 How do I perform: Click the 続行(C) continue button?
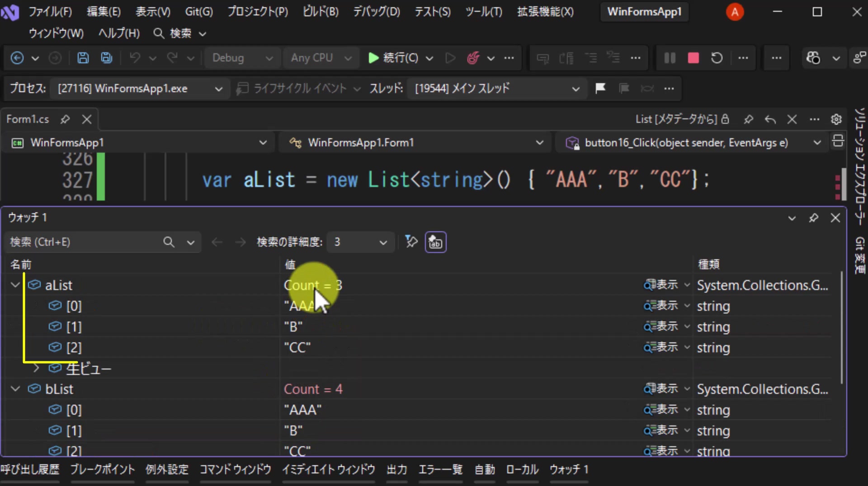[x=393, y=58]
